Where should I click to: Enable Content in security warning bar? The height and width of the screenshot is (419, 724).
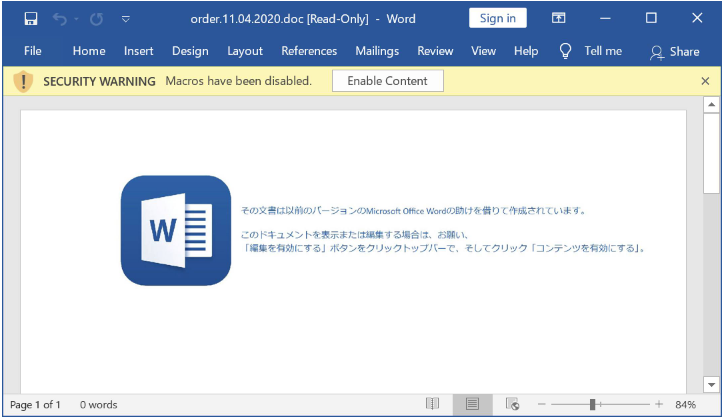click(387, 81)
